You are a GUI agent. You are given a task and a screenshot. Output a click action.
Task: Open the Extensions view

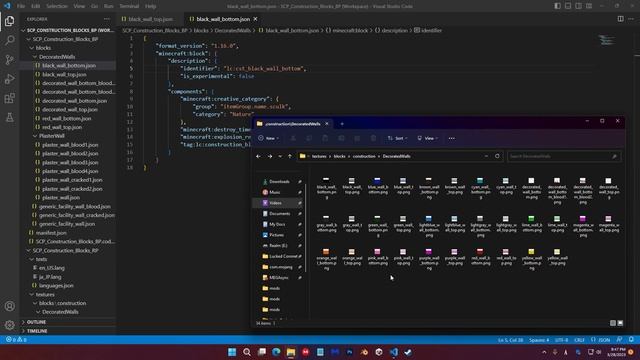(9, 98)
